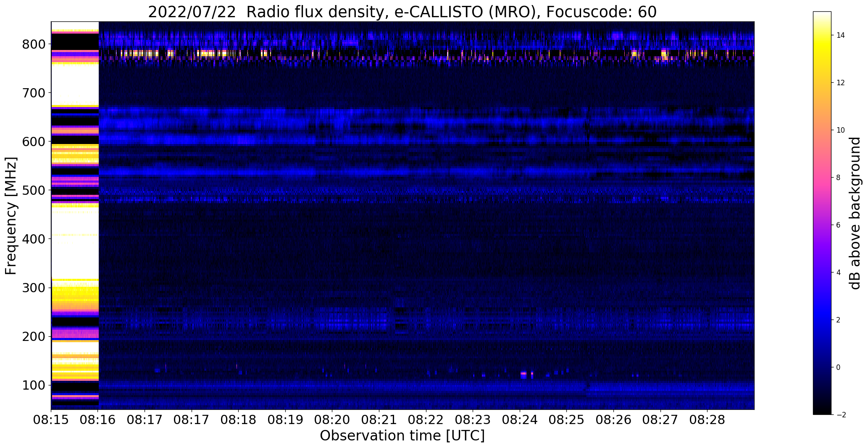Screen dimensions: 868x448
Task: Click the 08:25 time tick label
Action: point(566,420)
